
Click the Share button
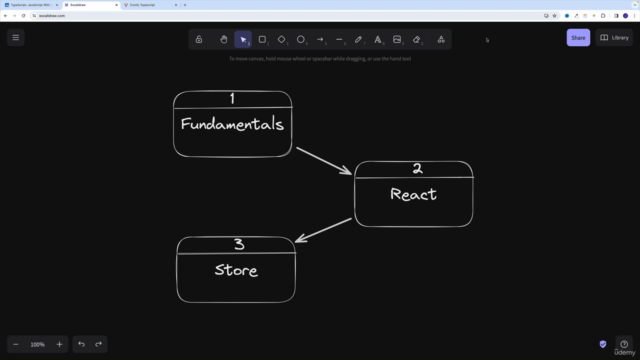tap(578, 38)
